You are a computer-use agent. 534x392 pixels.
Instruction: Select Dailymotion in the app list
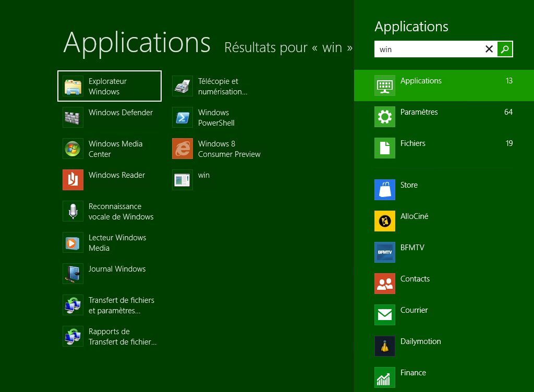[420, 346]
